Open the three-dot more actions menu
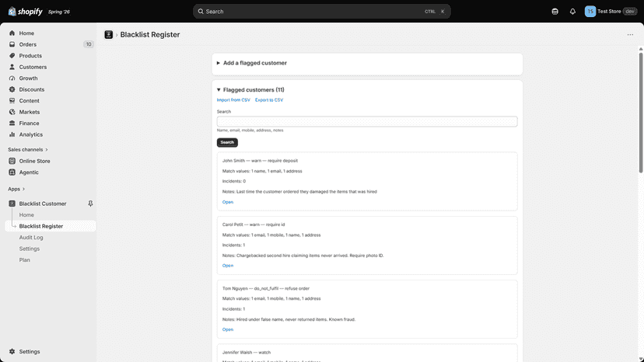 click(x=630, y=34)
